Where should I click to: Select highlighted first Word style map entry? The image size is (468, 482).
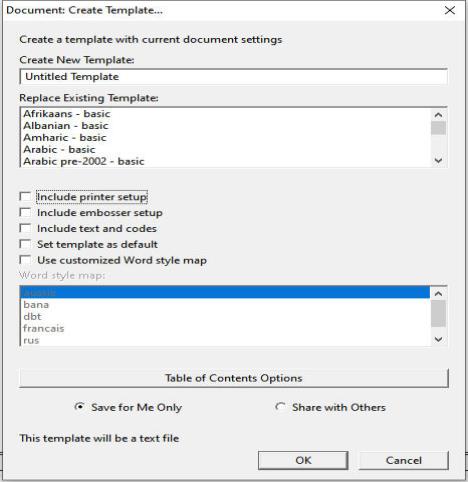click(225, 292)
